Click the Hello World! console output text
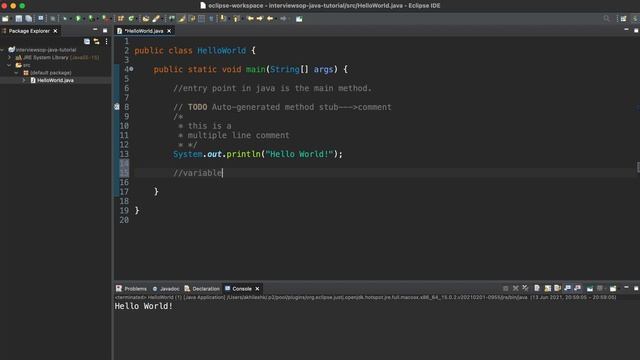The width and height of the screenshot is (640, 360). click(x=144, y=306)
